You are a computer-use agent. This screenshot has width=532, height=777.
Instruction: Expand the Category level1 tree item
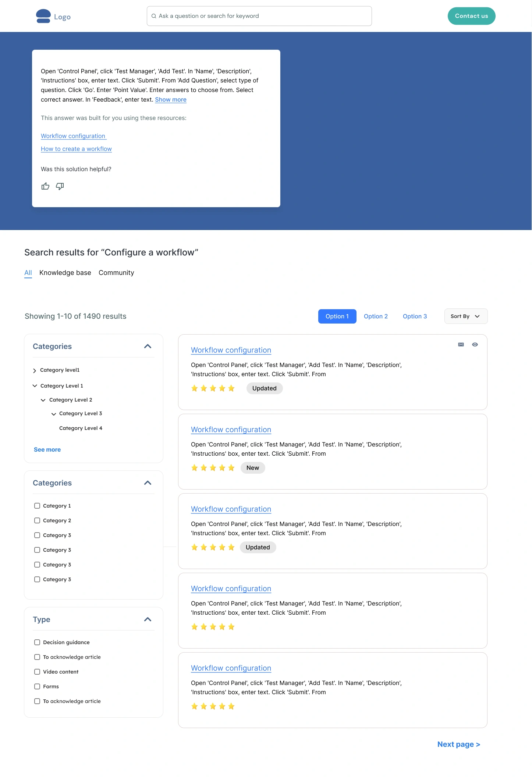tap(35, 371)
